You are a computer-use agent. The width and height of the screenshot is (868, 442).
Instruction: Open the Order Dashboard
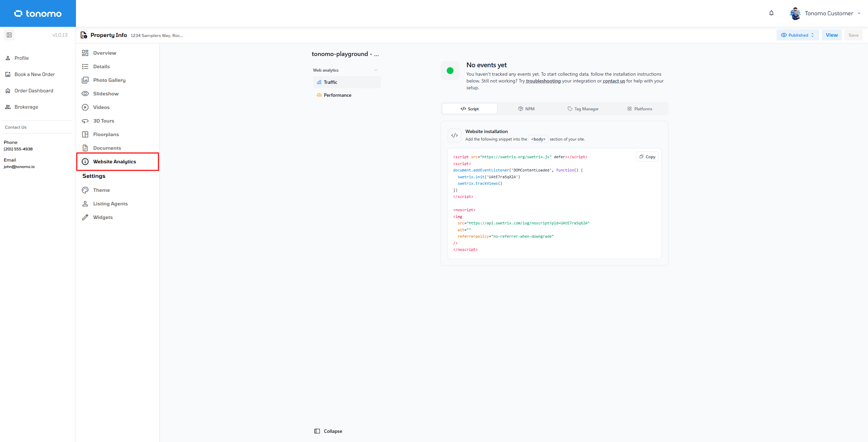click(x=34, y=91)
